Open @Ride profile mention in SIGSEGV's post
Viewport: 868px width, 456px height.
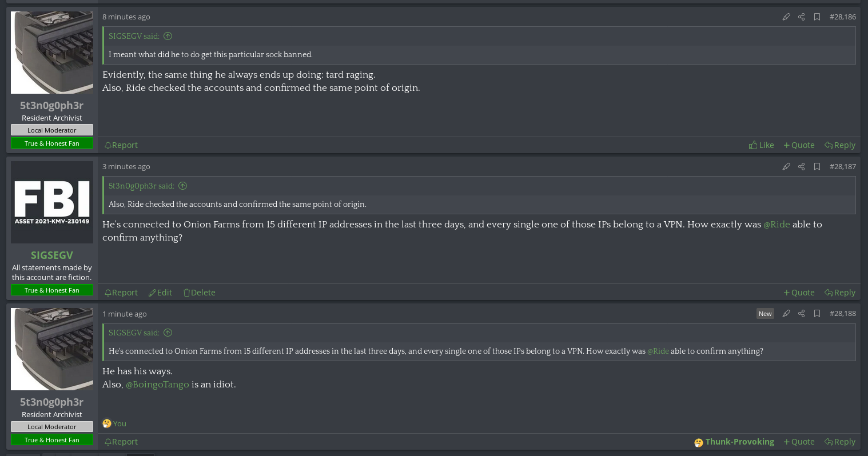(777, 225)
